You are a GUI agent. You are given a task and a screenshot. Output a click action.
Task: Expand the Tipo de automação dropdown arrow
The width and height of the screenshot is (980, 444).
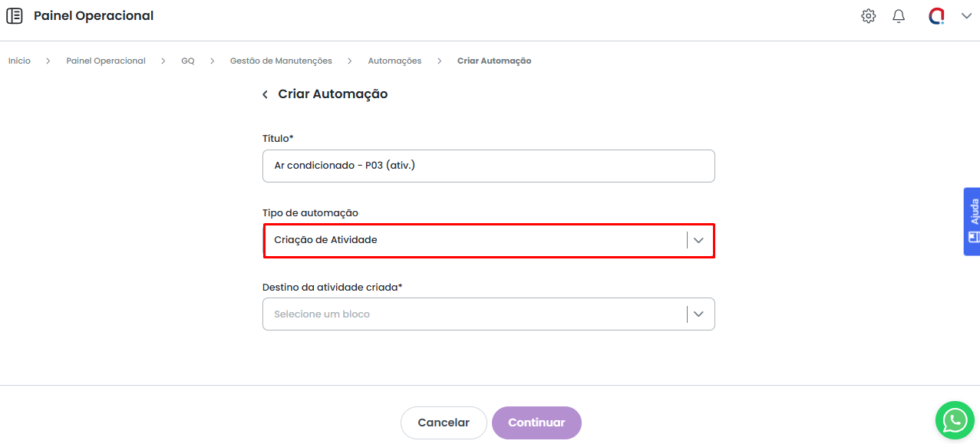click(698, 240)
